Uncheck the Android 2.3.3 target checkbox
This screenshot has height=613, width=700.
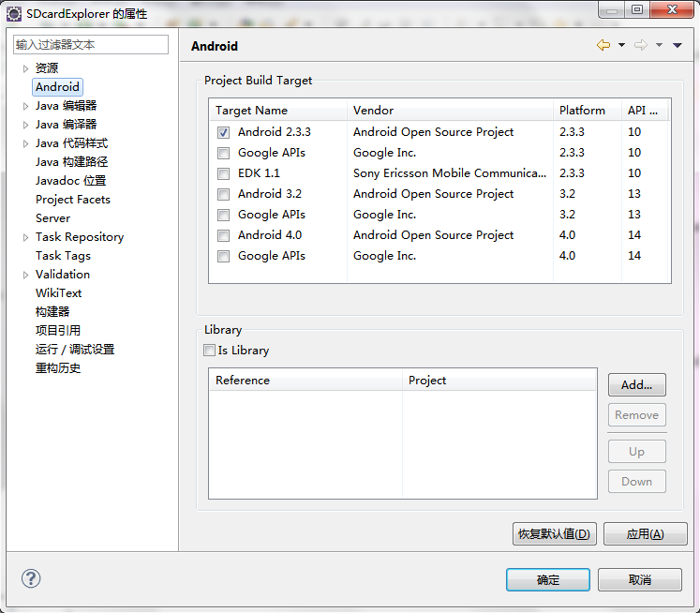223,132
